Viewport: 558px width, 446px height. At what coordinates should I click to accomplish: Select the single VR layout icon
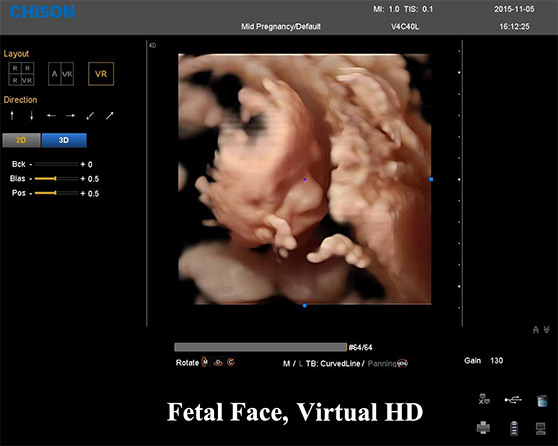click(101, 74)
